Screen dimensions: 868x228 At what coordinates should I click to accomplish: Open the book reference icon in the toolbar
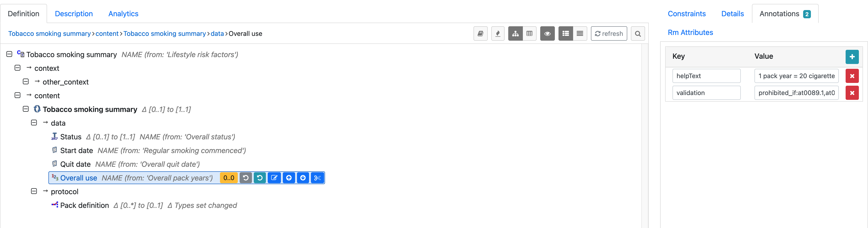pos(481,33)
